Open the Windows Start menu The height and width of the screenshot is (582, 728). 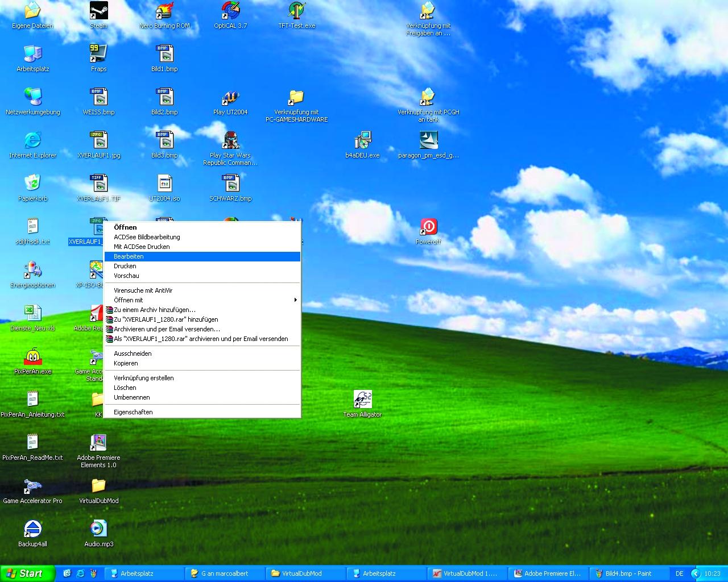27,573
